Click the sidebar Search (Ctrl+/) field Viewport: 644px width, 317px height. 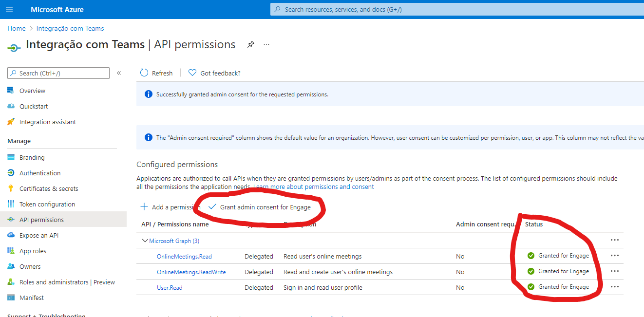(58, 73)
